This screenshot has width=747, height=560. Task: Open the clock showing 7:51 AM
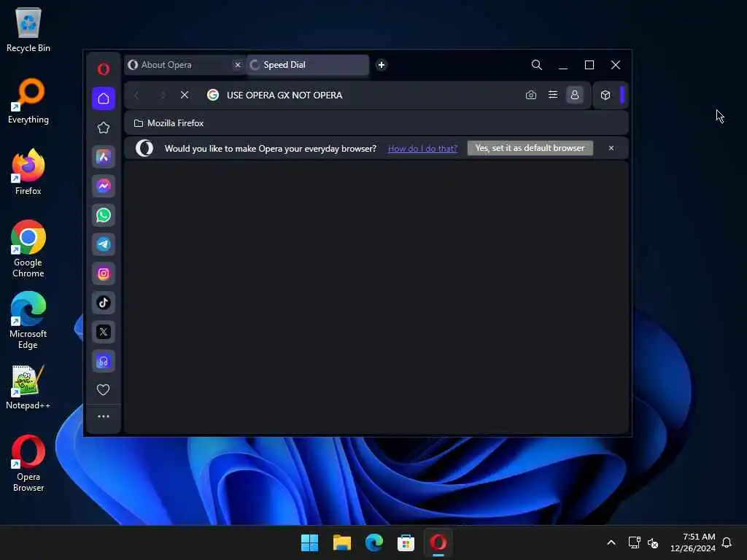pyautogui.click(x=693, y=542)
